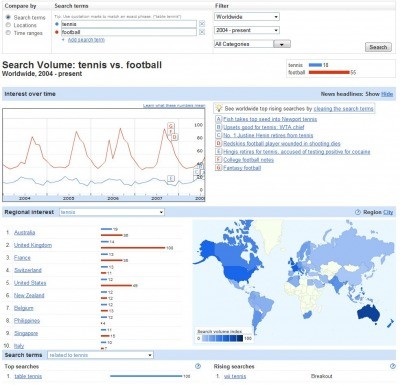
Task: Click the help icon beside Region
Action: pos(358,212)
